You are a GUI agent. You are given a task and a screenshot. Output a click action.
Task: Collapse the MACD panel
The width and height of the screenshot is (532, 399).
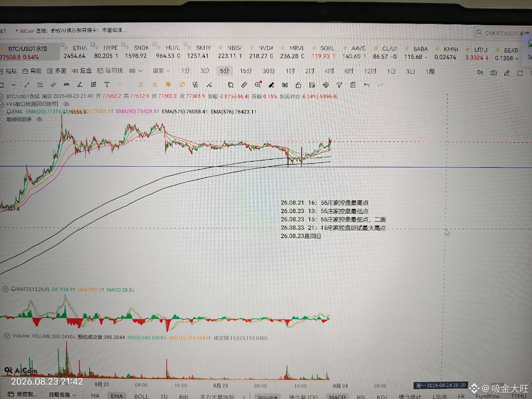(x=5, y=289)
